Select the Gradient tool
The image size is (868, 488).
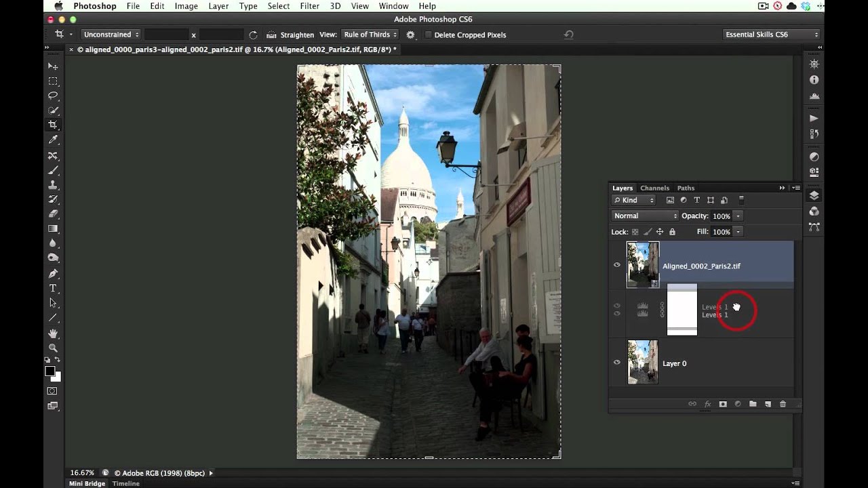pos(53,228)
